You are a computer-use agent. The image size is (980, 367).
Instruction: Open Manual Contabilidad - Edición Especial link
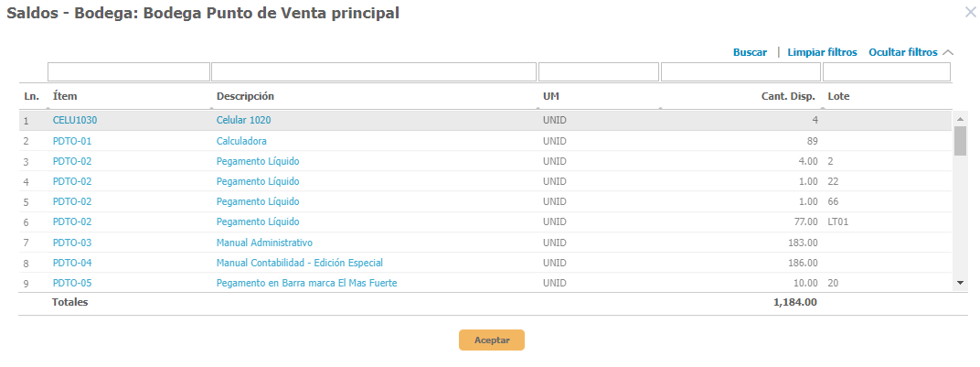click(x=299, y=263)
